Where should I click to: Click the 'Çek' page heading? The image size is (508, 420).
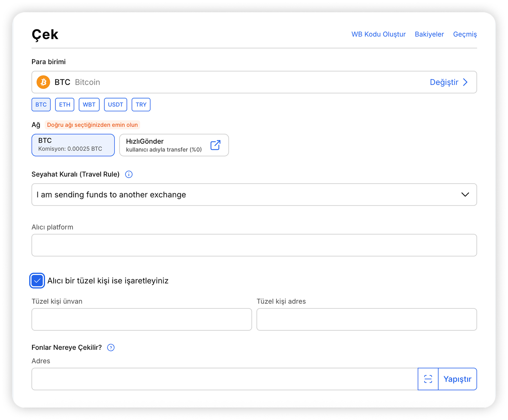[45, 35]
